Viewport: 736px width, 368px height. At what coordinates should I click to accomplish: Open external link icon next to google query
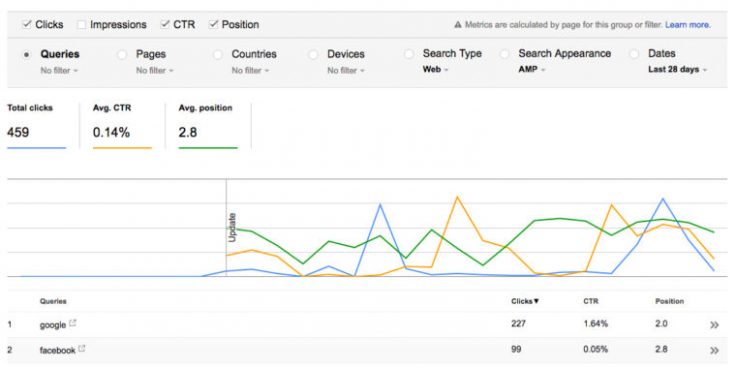point(73,323)
